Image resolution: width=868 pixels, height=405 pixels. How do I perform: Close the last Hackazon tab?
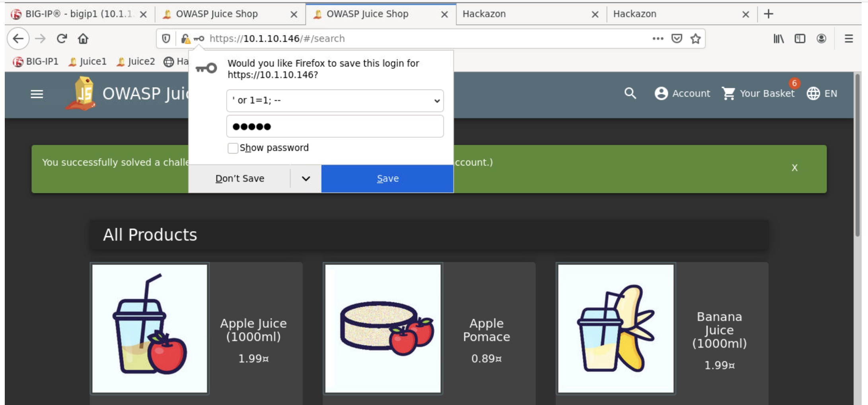click(x=746, y=14)
